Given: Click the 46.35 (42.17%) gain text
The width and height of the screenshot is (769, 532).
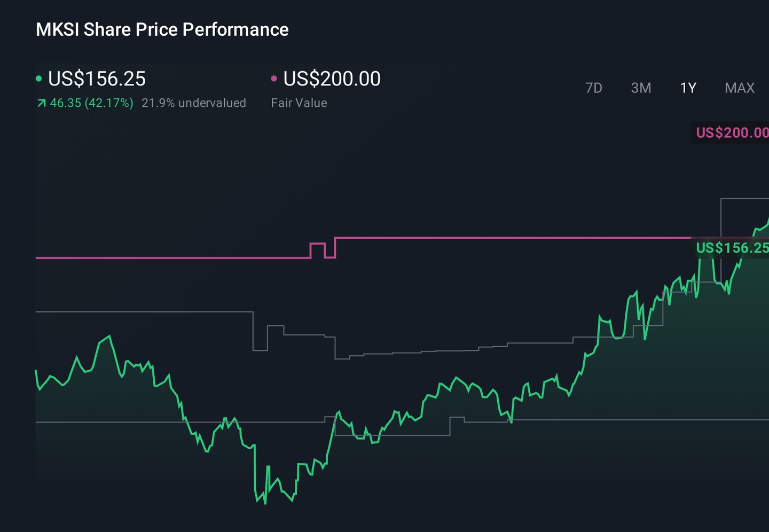Looking at the screenshot, I should 91,103.
